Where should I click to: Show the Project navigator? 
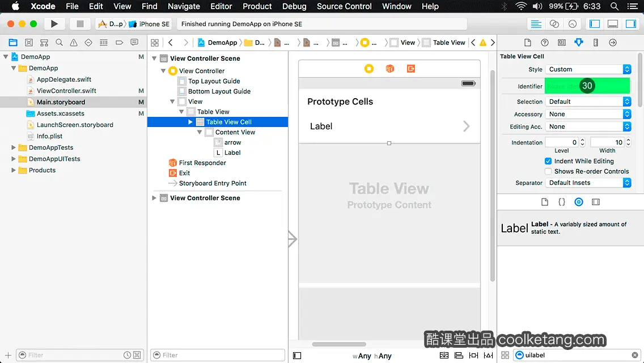point(13,43)
